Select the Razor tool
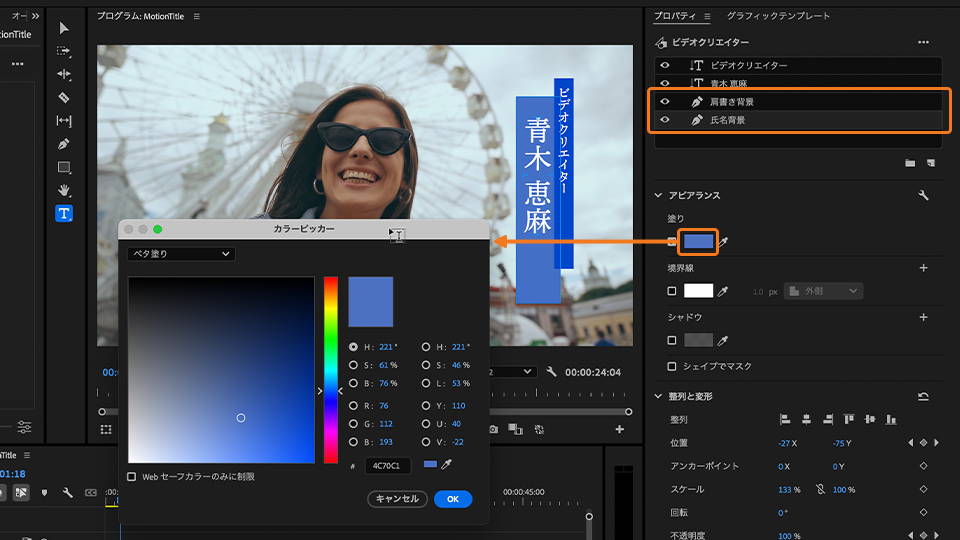This screenshot has width=960, height=540. 64,97
